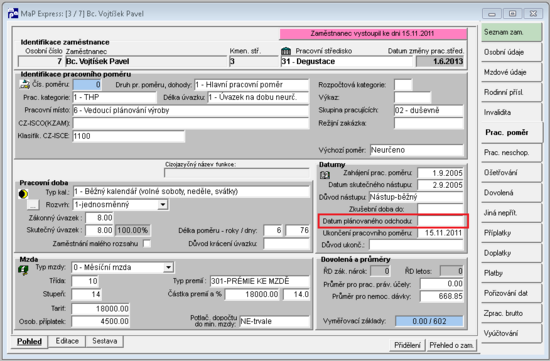
Task: Click the building icon beside Pracovní středisko
Action: click(286, 51)
